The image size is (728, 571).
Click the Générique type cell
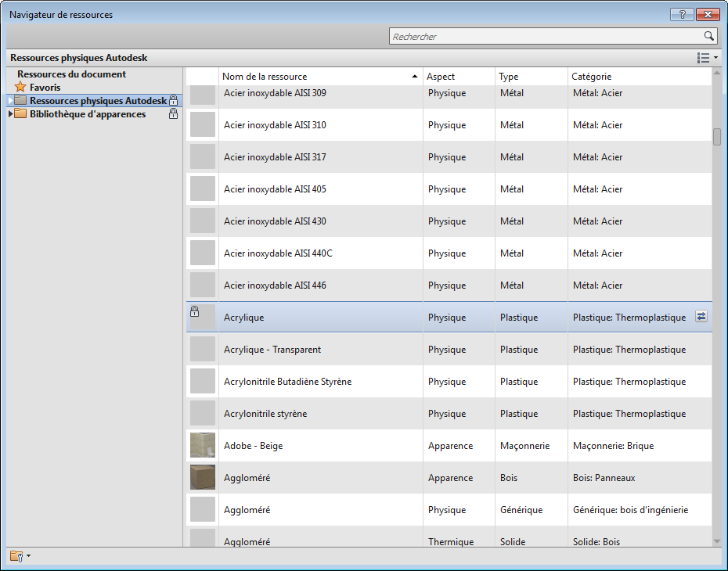click(521, 509)
